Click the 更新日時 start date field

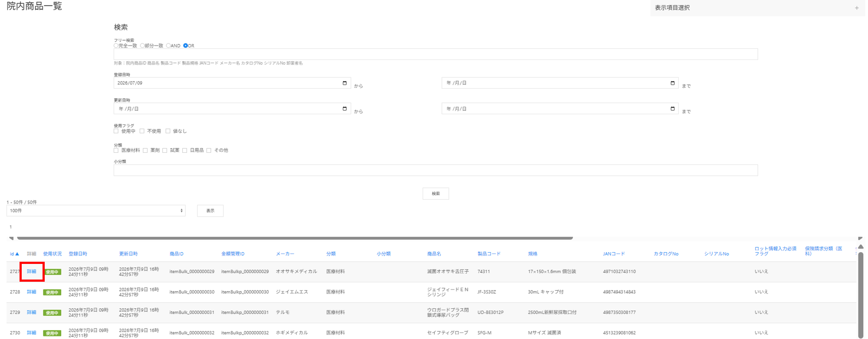pos(232,109)
